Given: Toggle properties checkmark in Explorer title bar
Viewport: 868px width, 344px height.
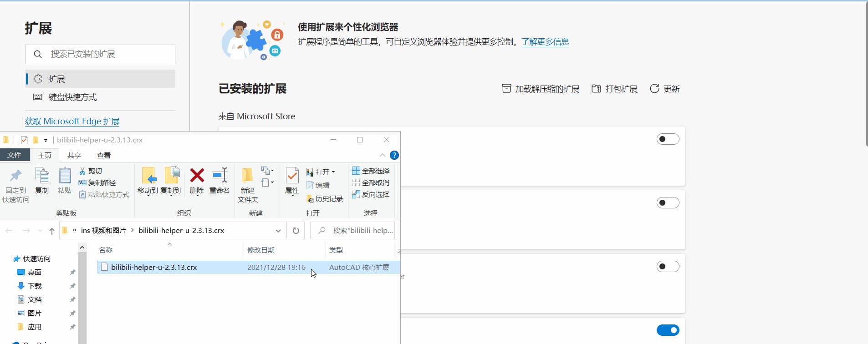Looking at the screenshot, I should (24, 140).
